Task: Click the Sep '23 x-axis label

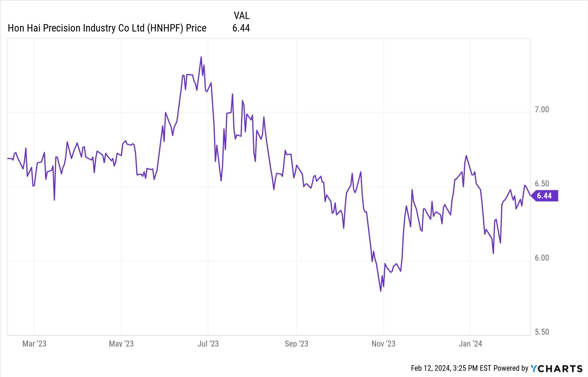Action: coord(296,344)
